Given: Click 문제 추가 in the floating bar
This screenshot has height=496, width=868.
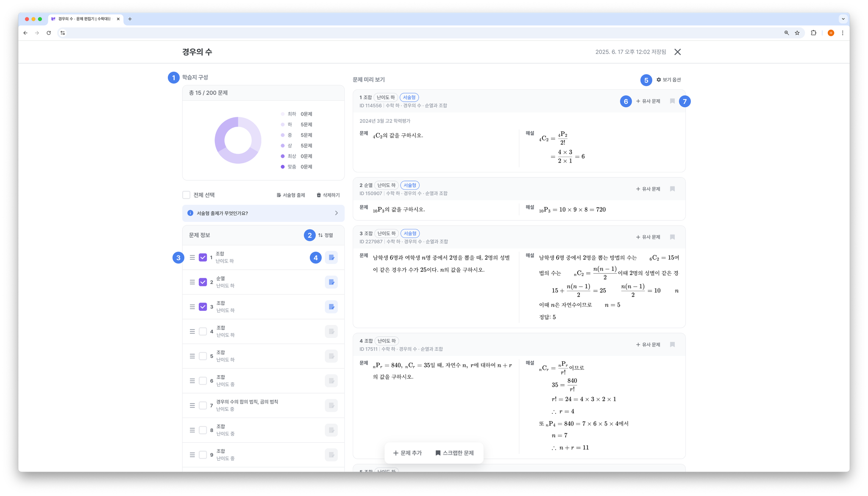Looking at the screenshot, I should pos(407,453).
